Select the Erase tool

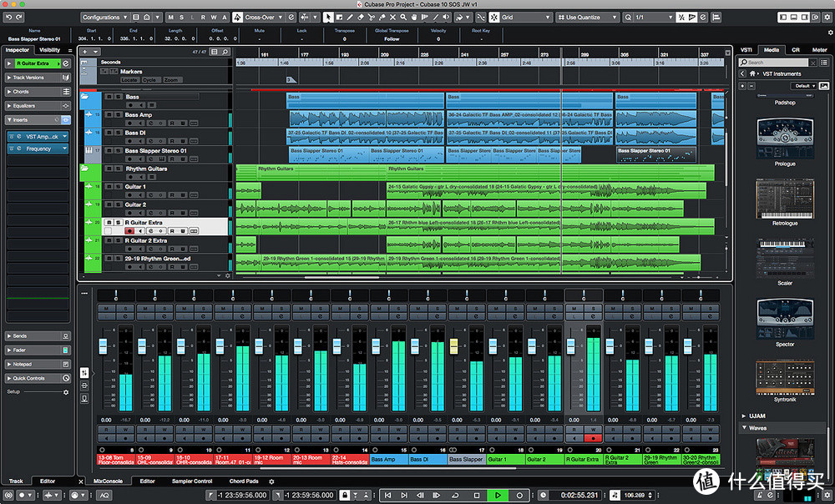[361, 17]
